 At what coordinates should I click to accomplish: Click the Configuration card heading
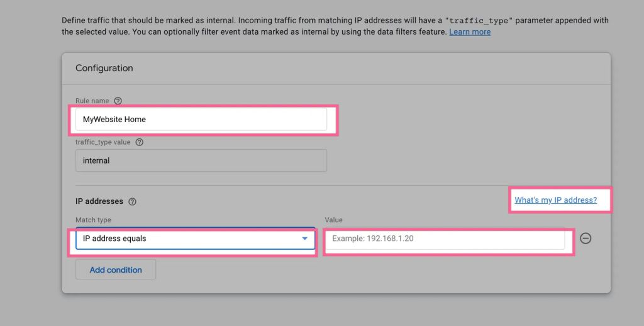tap(104, 68)
